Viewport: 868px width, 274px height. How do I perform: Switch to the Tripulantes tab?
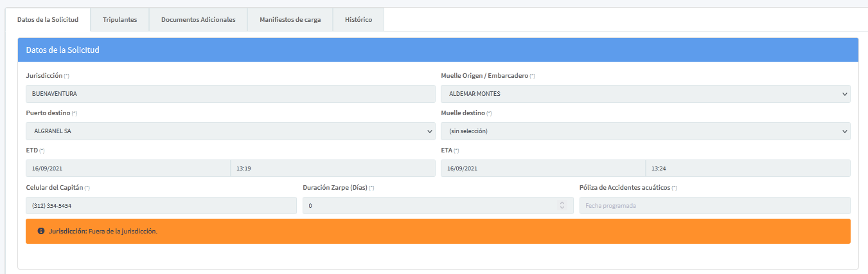120,19
